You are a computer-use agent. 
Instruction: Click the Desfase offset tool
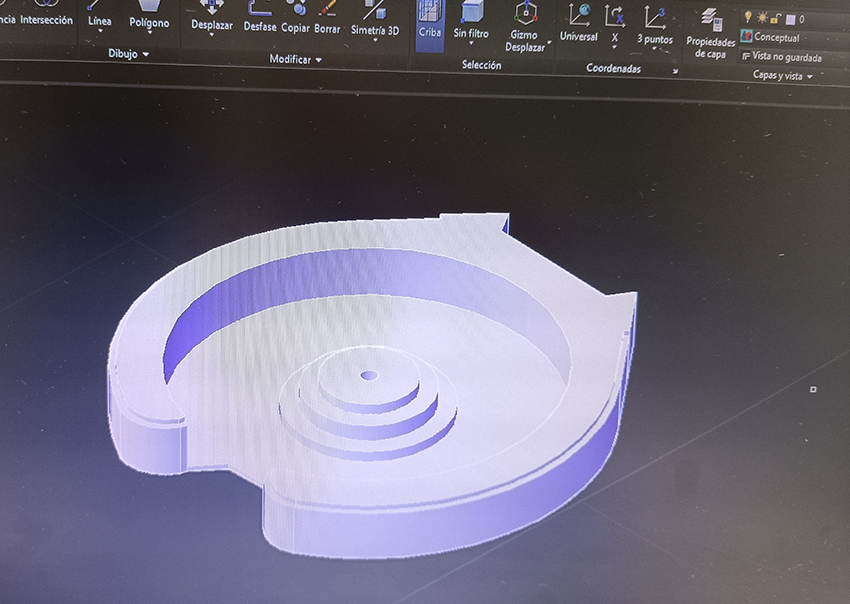260,19
